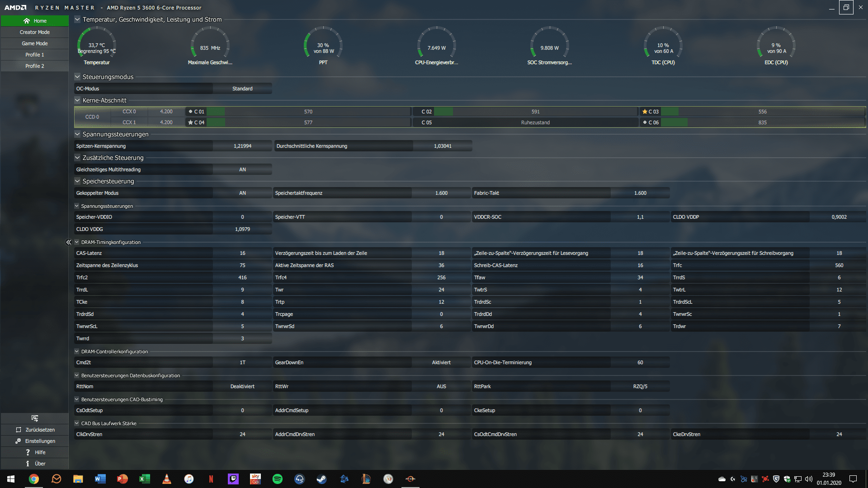Collapse the Zusätzliche Steuerung section
Image resolution: width=868 pixels, height=488 pixels.
77,158
